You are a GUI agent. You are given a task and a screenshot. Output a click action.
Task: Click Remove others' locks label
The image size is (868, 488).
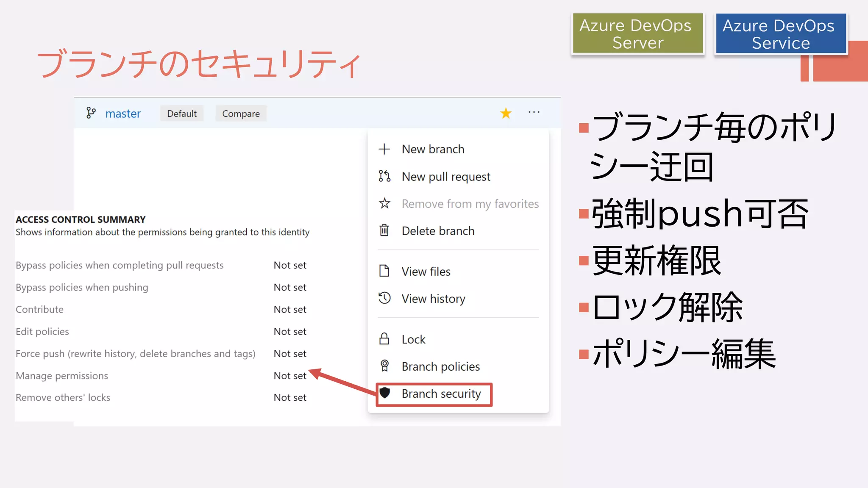tap(63, 397)
